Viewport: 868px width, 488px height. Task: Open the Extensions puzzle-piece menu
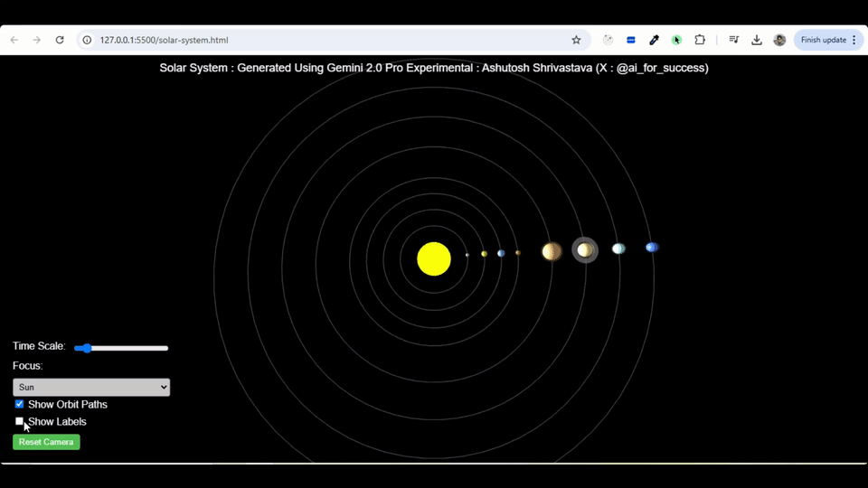pos(700,40)
